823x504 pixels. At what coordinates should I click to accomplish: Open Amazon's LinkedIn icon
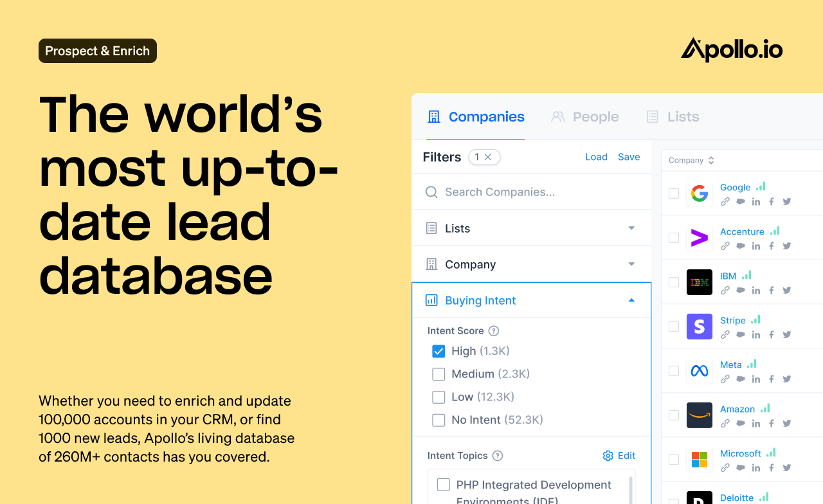(x=756, y=423)
